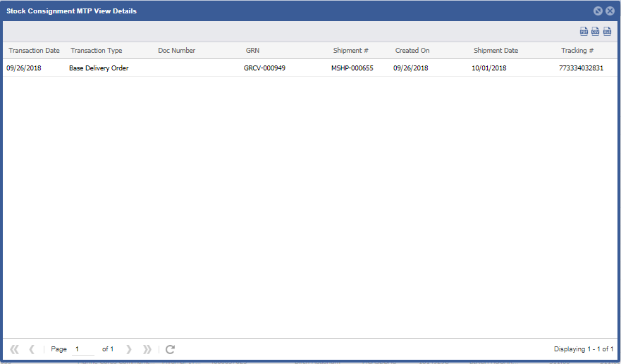Export the grid as PDF
Screen dimensions: 621x364
584,32
